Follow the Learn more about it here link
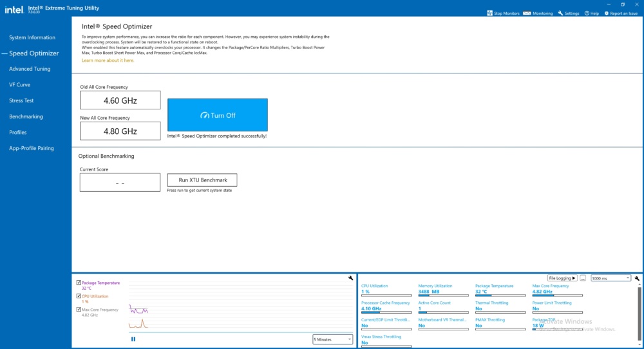644x349 pixels. point(108,61)
